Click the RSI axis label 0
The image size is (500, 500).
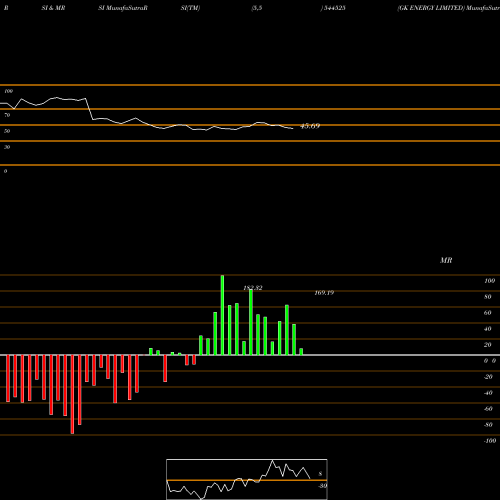(5, 171)
